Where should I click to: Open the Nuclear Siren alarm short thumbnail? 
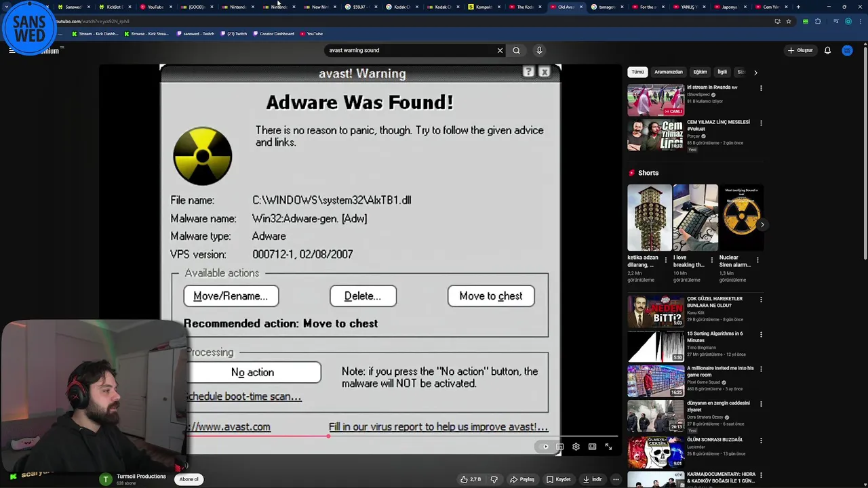(x=741, y=218)
